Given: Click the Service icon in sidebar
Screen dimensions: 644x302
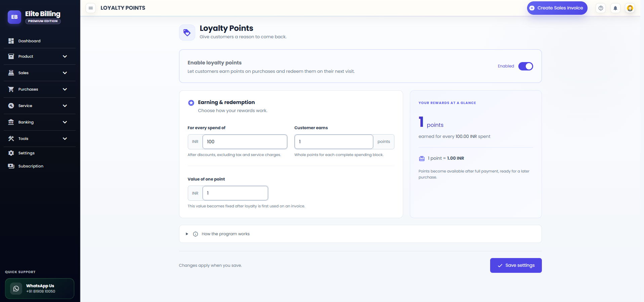Looking at the screenshot, I should (x=11, y=106).
